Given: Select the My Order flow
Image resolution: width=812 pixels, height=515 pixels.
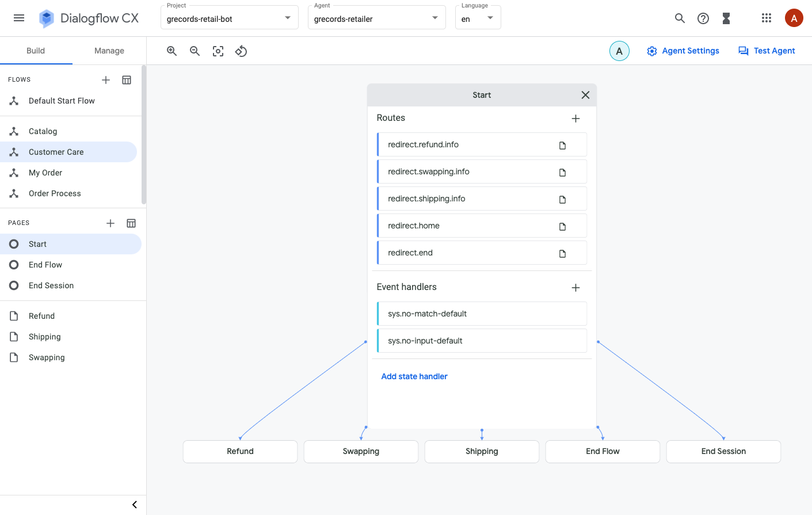Looking at the screenshot, I should pos(45,173).
